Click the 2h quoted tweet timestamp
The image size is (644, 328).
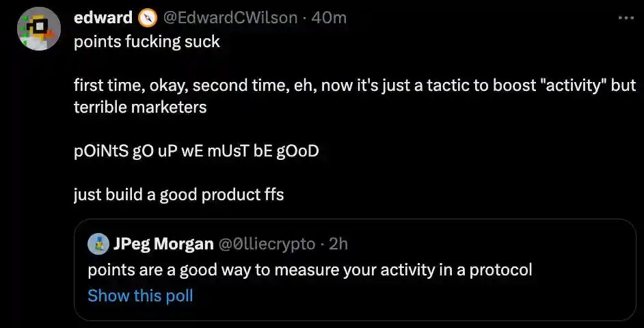pos(338,244)
